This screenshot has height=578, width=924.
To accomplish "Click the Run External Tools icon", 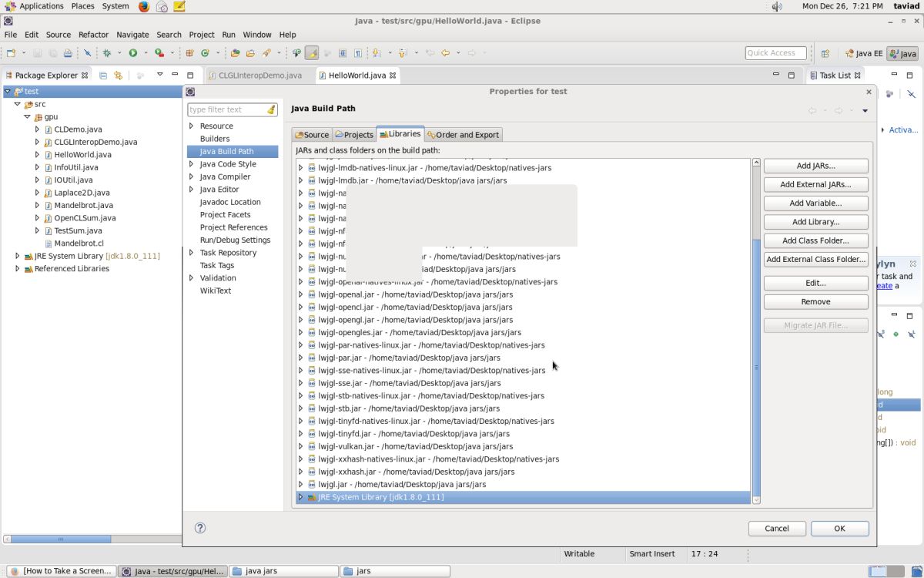I will [159, 53].
